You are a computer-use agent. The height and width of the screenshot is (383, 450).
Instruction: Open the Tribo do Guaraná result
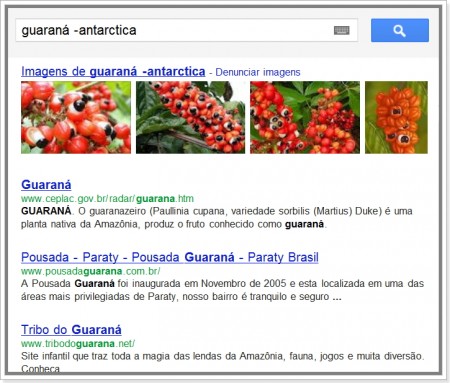tap(71, 330)
